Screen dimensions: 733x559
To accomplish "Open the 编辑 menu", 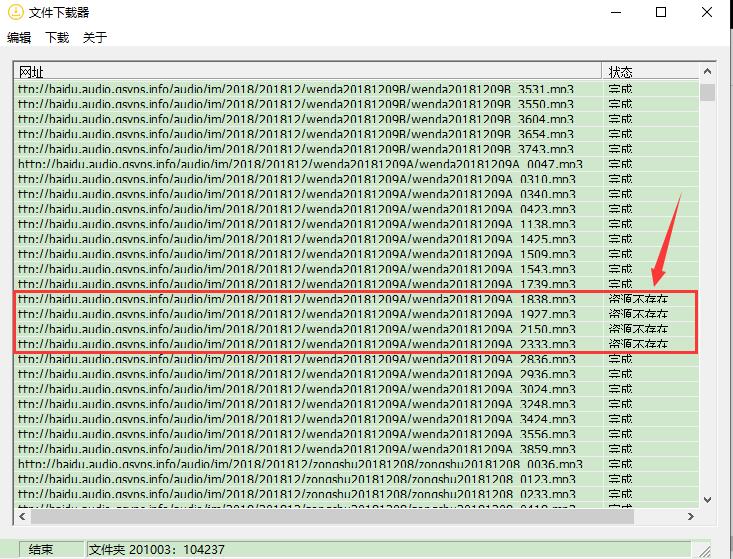I will pyautogui.click(x=19, y=37).
